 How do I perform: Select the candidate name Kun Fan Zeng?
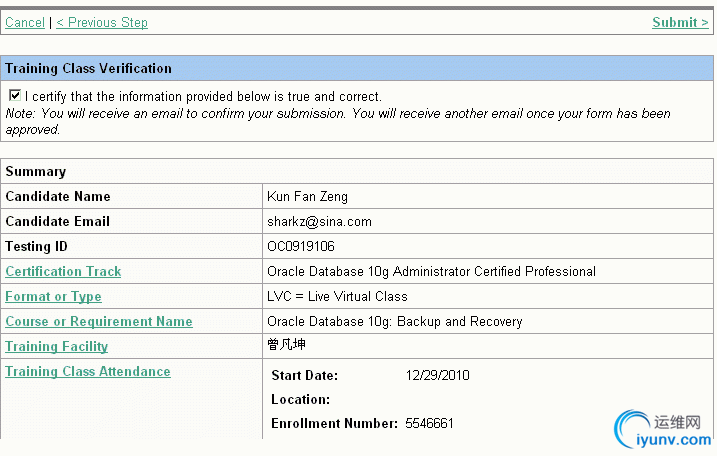[x=307, y=197]
